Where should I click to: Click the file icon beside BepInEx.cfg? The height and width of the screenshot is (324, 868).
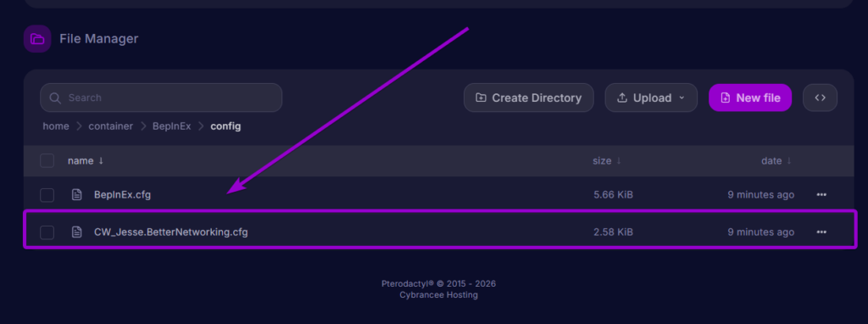point(77,194)
